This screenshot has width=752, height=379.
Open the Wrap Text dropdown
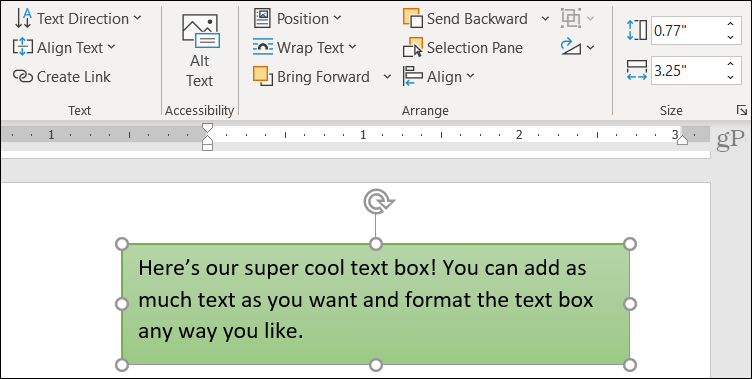point(305,47)
